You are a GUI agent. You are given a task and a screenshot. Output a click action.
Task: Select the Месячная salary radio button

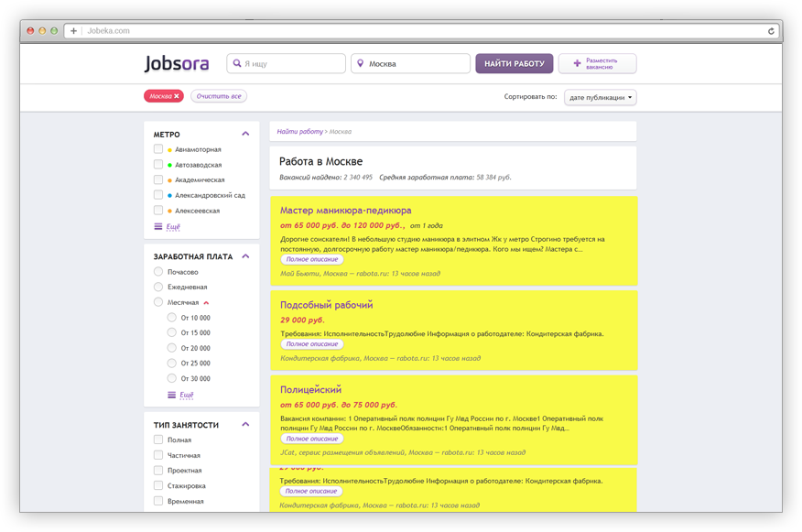point(158,302)
